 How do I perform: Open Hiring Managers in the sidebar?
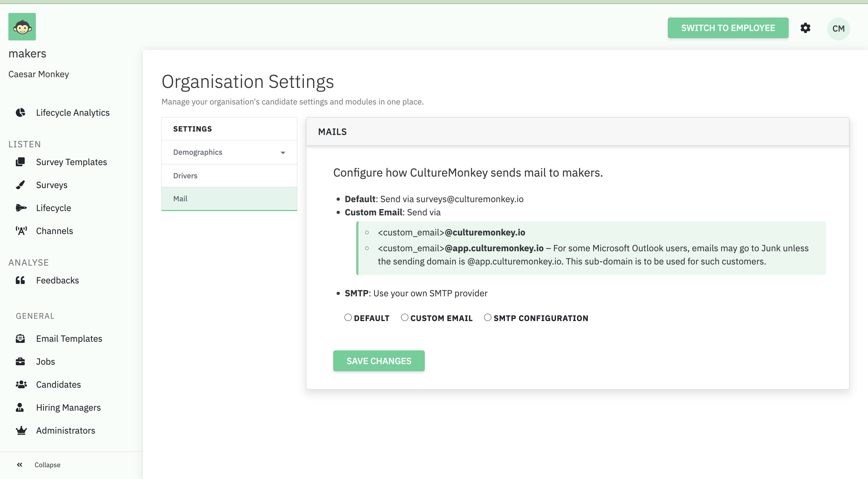coord(68,407)
